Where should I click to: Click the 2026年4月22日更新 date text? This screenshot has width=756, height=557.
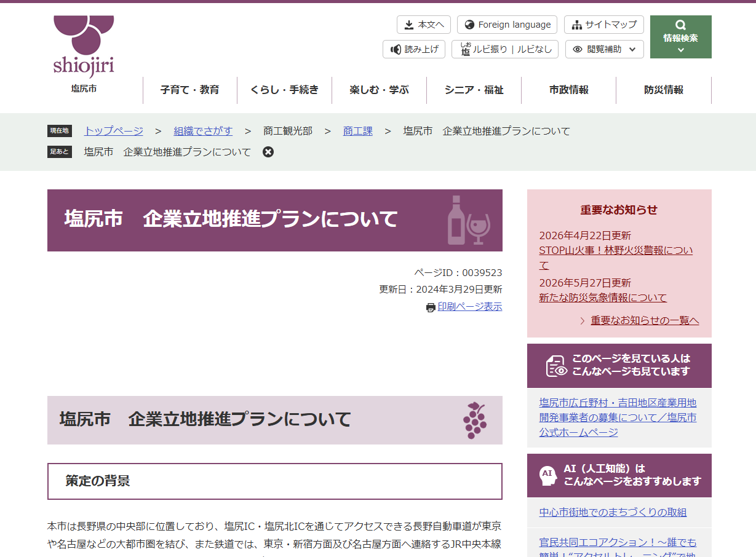tap(585, 235)
